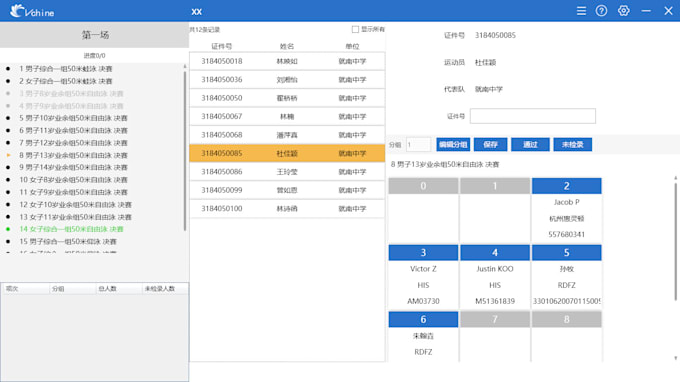Open the settings gear icon
Viewport: 680px width, 382px height.
624,11
